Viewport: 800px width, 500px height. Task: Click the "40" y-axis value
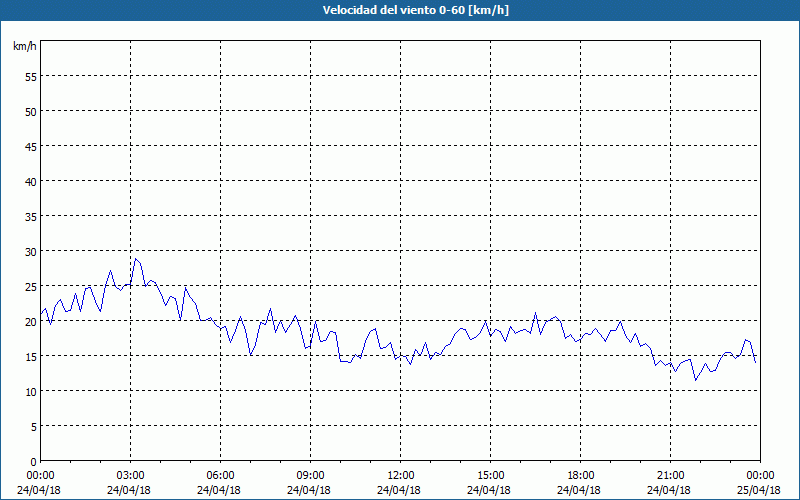click(x=31, y=182)
